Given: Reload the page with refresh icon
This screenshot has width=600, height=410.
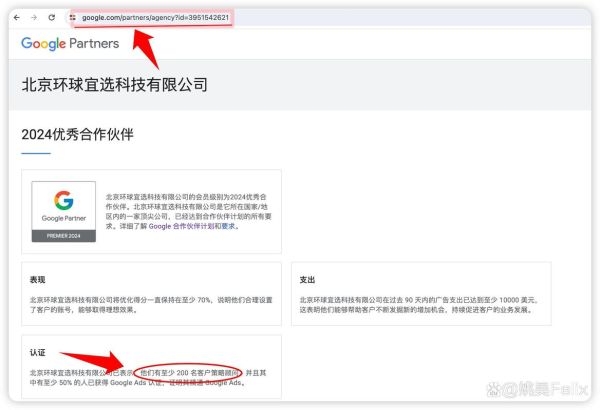Looking at the screenshot, I should (x=52, y=17).
